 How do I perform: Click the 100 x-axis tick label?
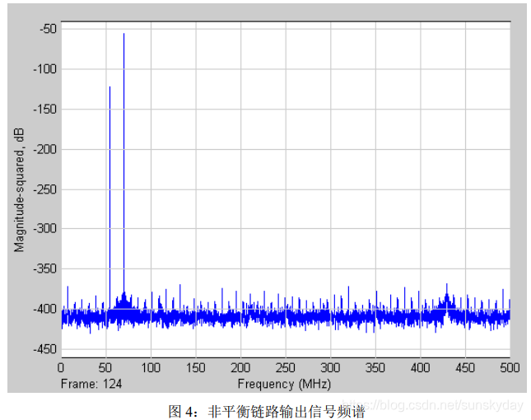151,367
